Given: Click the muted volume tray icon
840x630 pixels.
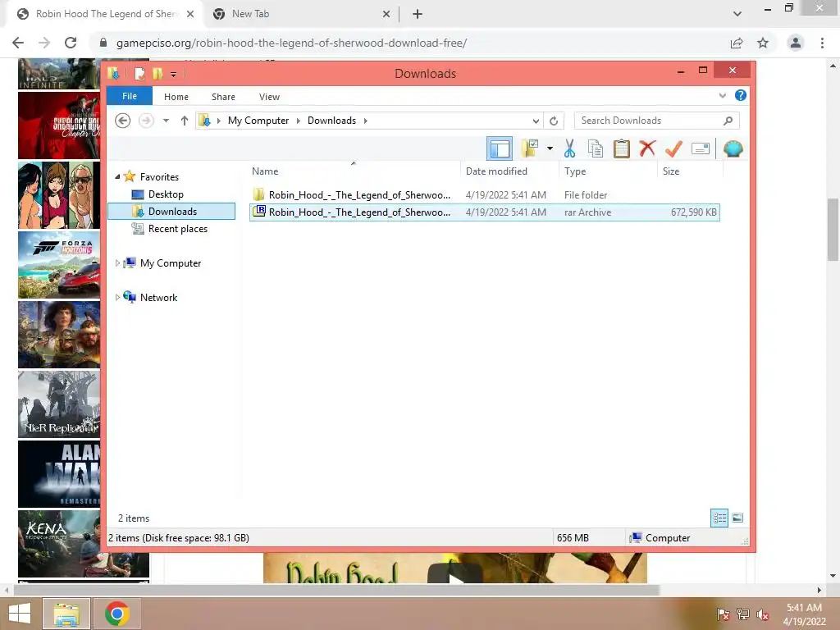Looking at the screenshot, I should [x=763, y=614].
